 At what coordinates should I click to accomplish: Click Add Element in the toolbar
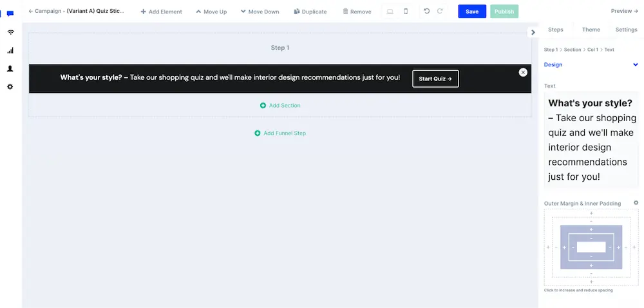(162, 12)
